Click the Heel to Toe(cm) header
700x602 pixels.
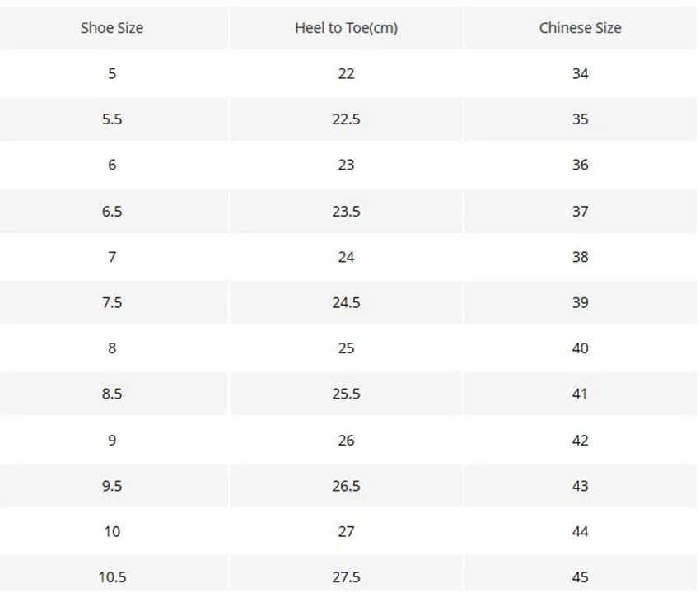pyautogui.click(x=346, y=28)
